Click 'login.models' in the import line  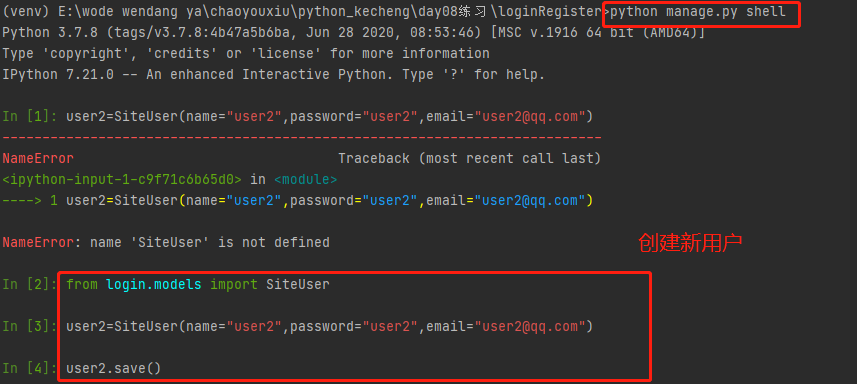[154, 284]
